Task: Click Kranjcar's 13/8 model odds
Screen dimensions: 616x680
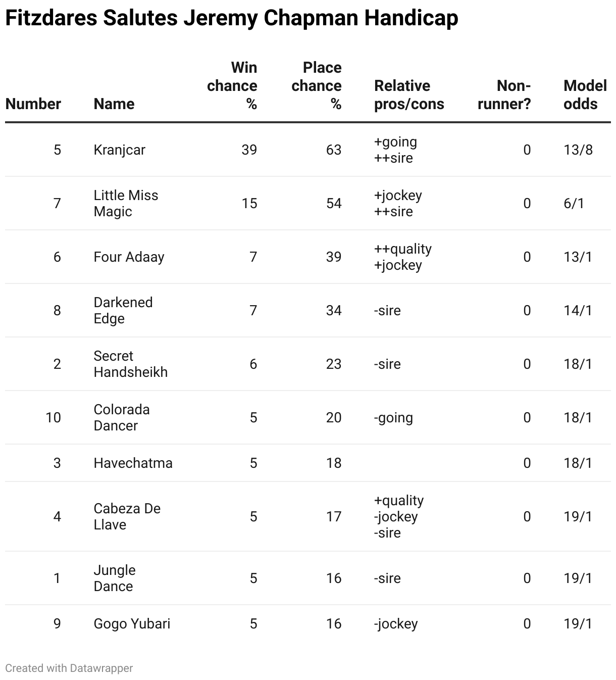Action: click(x=578, y=150)
